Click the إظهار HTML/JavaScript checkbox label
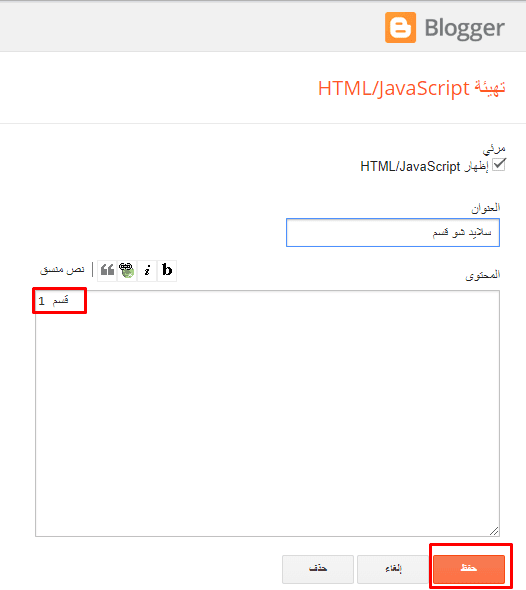Screen dimensions: 526x590 424,166
